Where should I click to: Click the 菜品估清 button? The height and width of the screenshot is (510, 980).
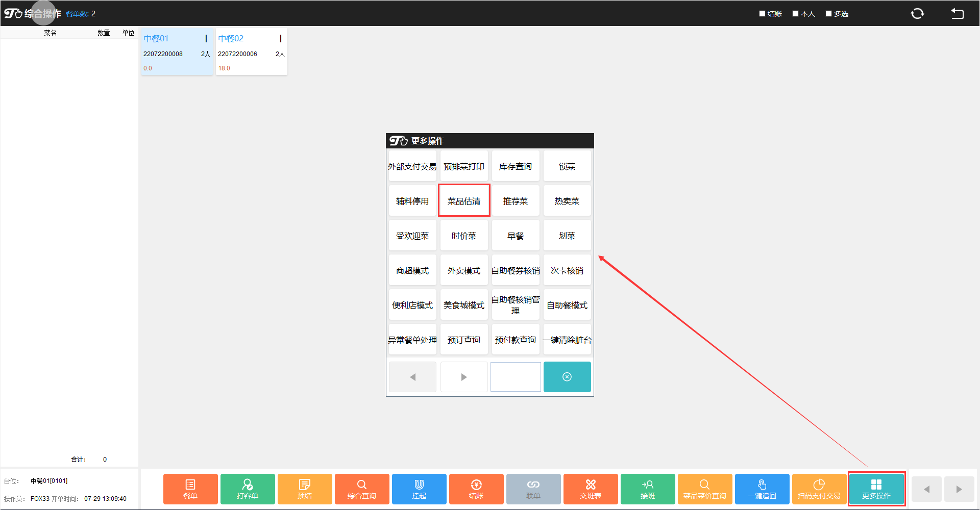(x=464, y=201)
